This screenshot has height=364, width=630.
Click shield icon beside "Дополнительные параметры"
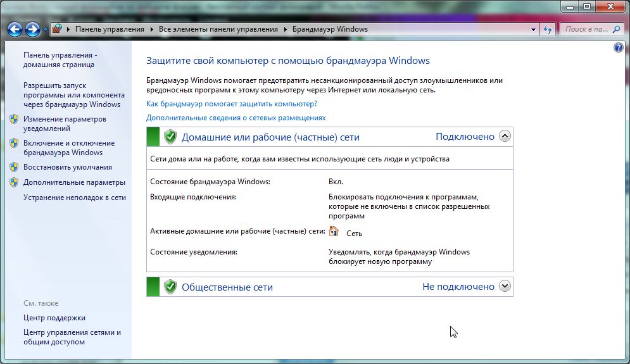click(14, 182)
